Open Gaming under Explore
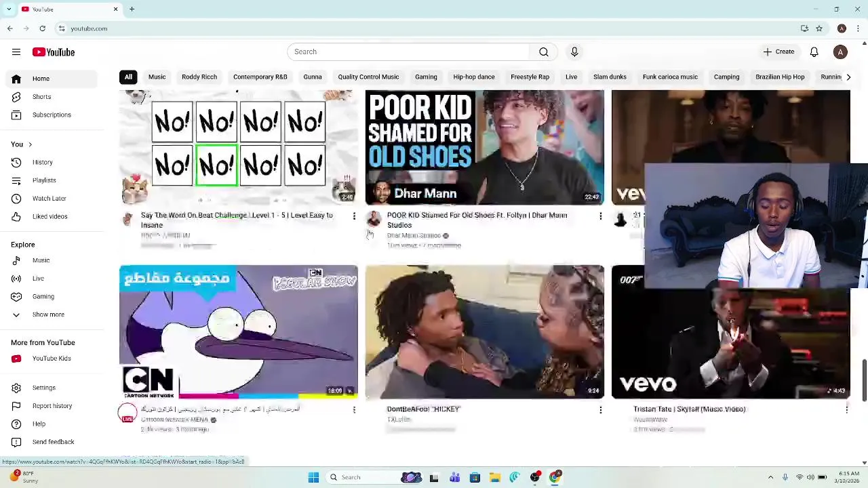Viewport: 868px width, 488px height. click(53, 296)
